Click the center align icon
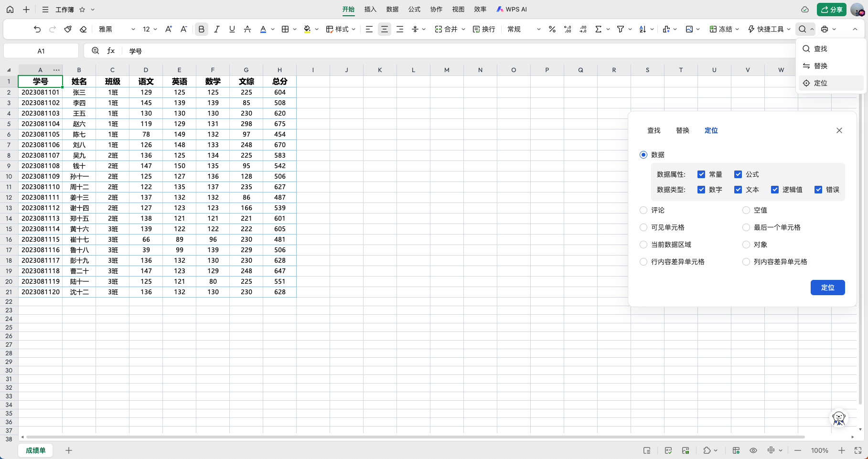The width and height of the screenshot is (868, 459). point(385,29)
